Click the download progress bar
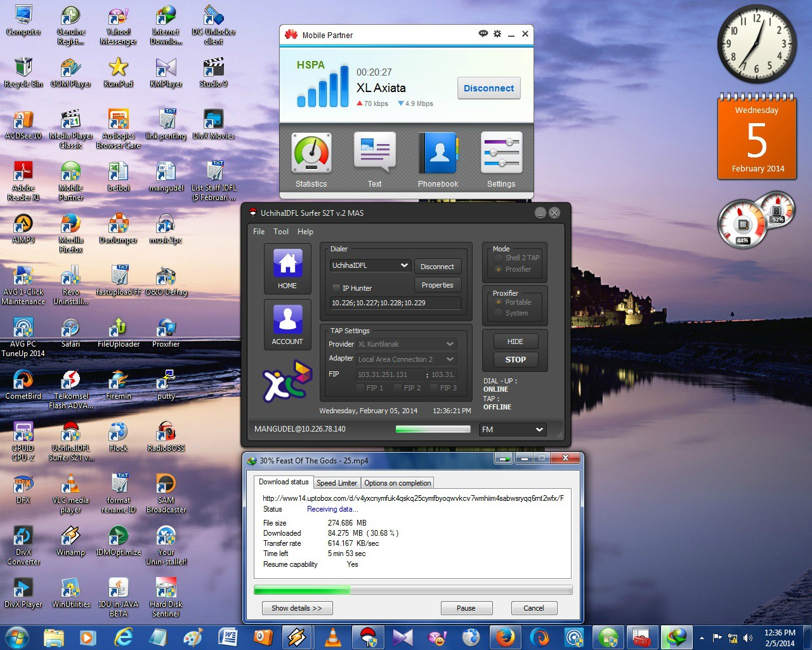Screen dimensions: 812x650 coord(412,590)
